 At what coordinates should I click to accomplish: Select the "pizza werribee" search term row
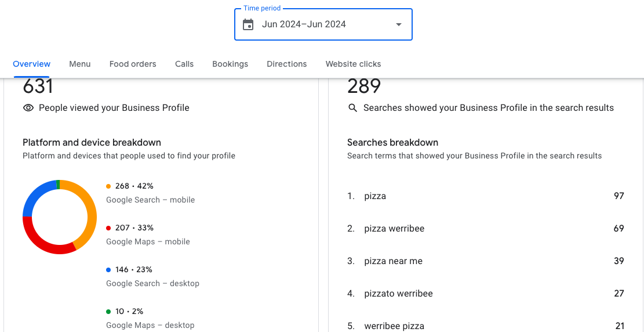(394, 229)
